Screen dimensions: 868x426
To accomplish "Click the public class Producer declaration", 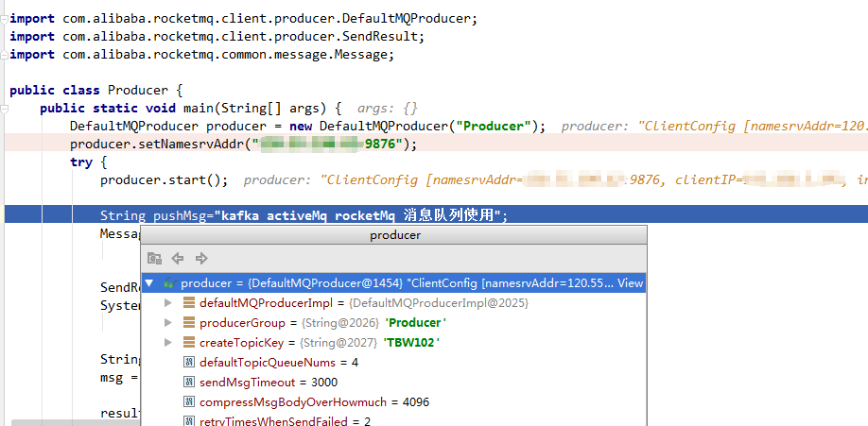I will pos(96,90).
